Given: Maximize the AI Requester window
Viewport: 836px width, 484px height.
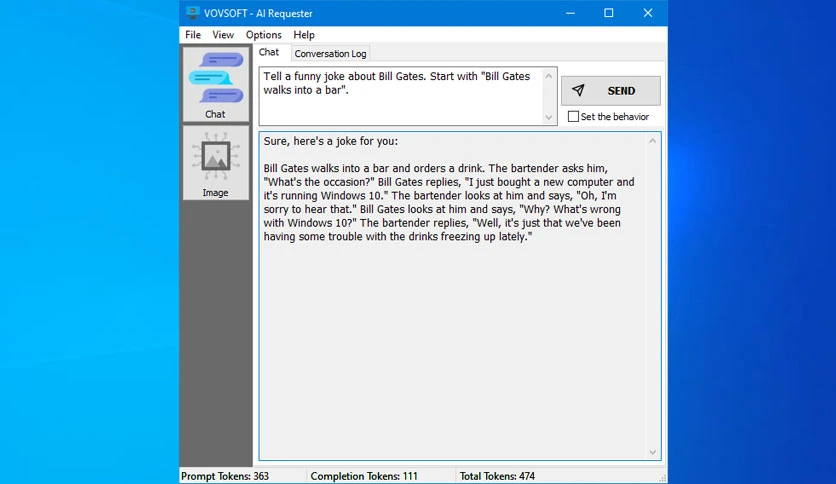Looking at the screenshot, I should click(609, 13).
